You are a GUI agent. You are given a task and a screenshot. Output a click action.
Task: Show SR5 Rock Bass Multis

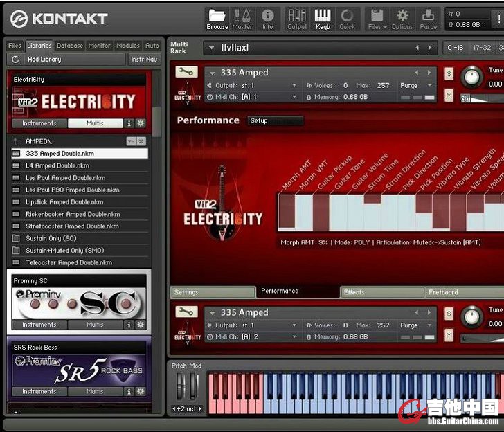95,391
